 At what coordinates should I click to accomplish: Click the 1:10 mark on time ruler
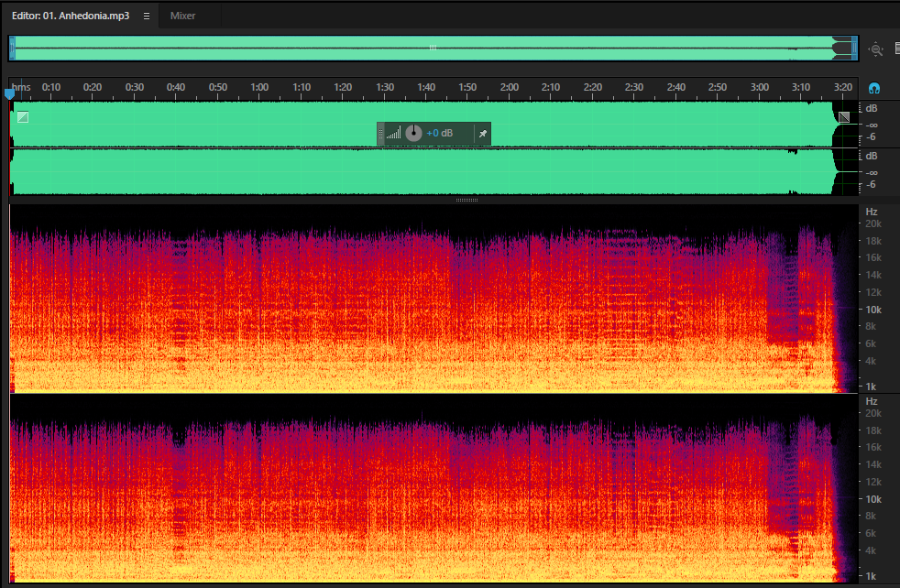[x=302, y=87]
